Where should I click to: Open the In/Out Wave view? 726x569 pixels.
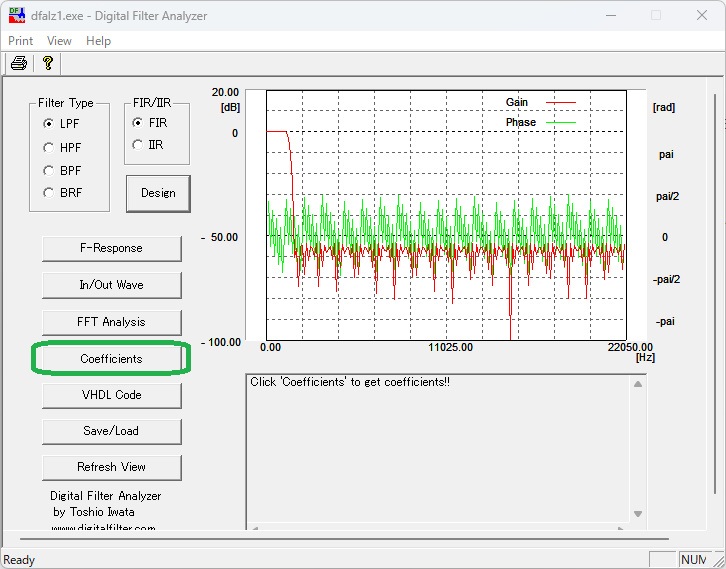click(111, 285)
